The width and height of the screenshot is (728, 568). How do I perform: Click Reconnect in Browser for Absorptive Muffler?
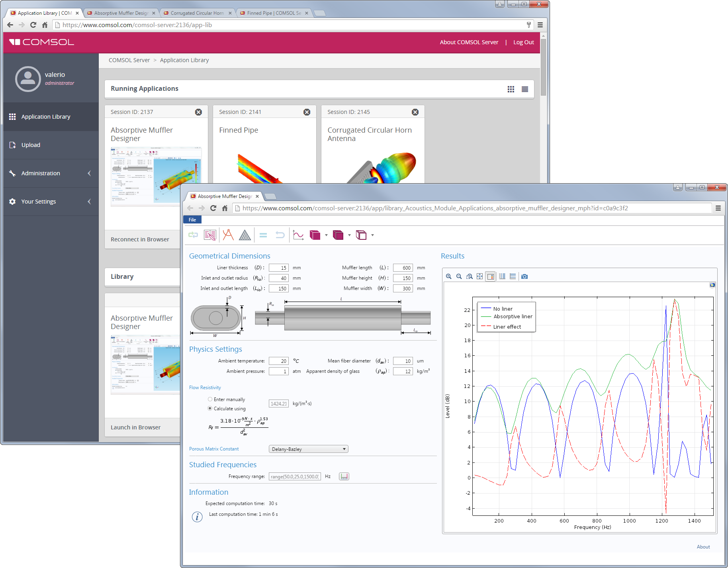(140, 239)
